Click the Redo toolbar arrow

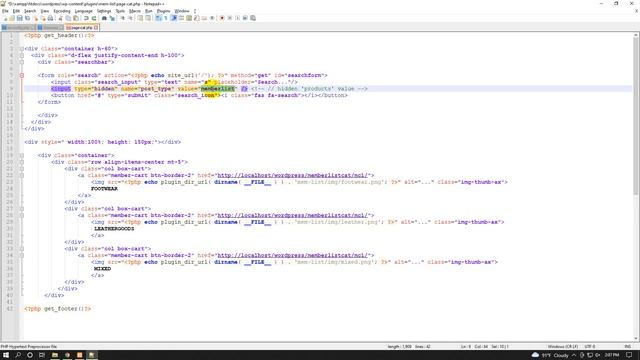(x=94, y=18)
